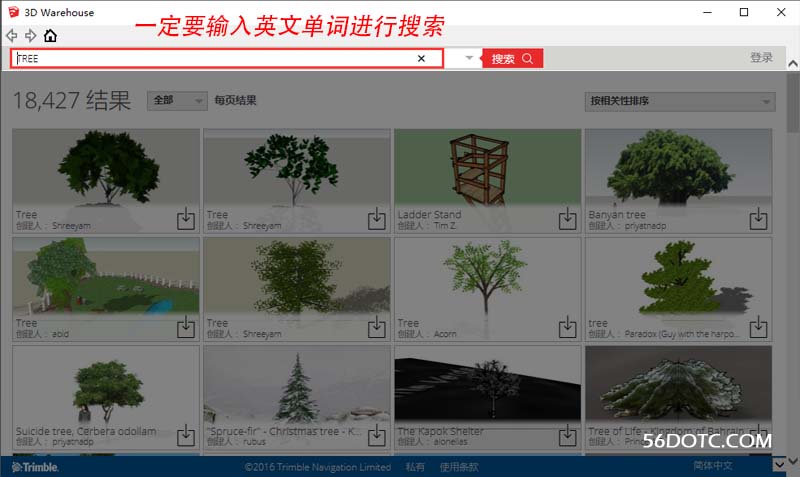Open the Tree by abid garden thumbnail
This screenshot has width=800, height=477.
(x=106, y=276)
